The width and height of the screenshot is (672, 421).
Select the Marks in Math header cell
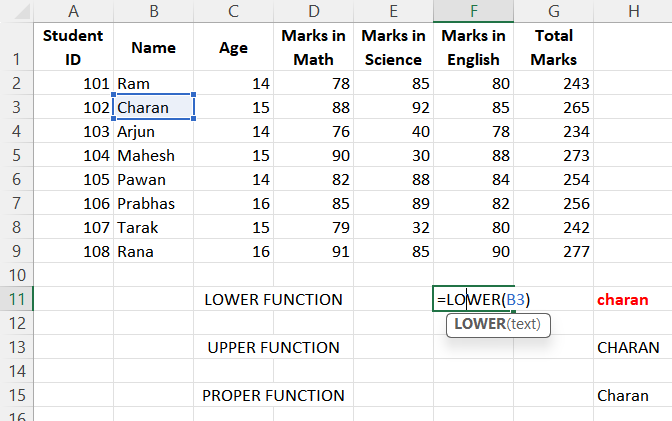coord(313,47)
